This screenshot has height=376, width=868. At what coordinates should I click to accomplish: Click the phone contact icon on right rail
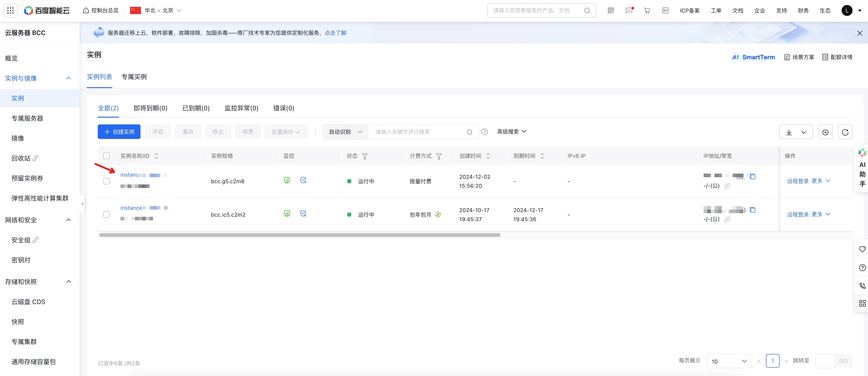point(862,286)
